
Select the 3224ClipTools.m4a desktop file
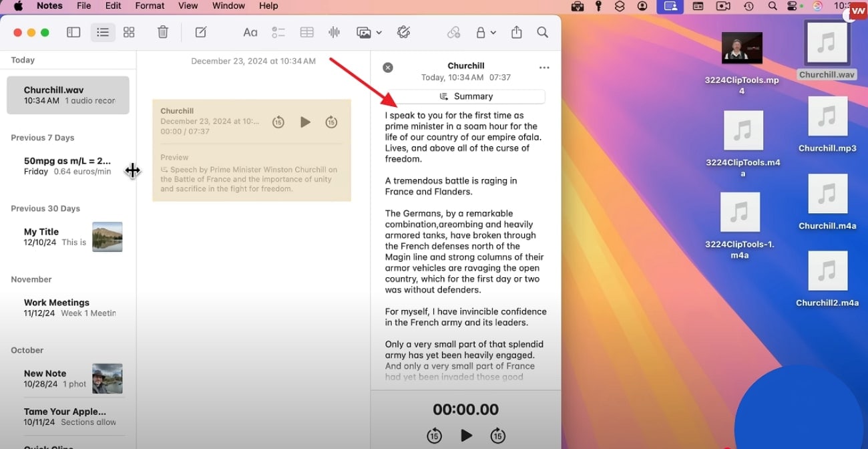(x=742, y=144)
